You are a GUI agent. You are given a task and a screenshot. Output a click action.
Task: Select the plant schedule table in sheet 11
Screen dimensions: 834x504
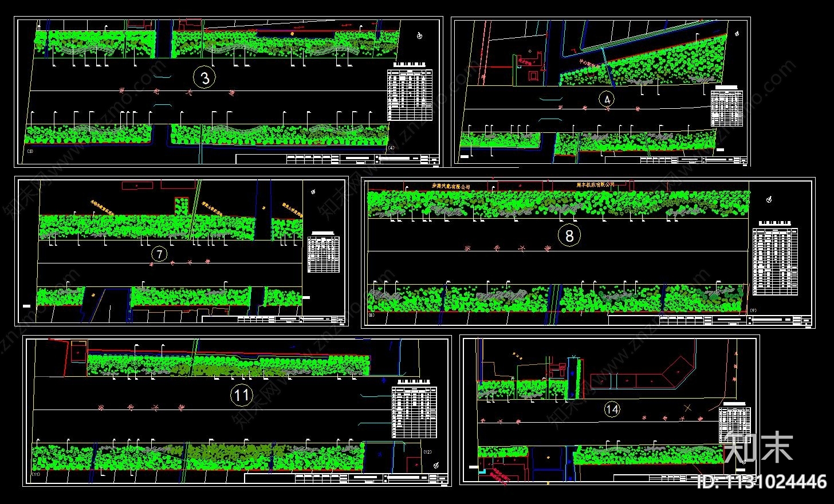(x=414, y=412)
